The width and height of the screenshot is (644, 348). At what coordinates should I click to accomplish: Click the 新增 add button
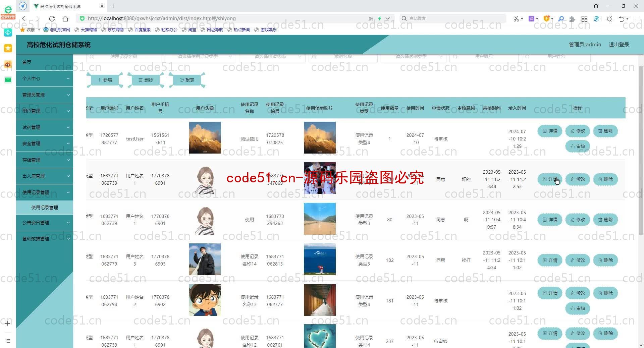[105, 80]
